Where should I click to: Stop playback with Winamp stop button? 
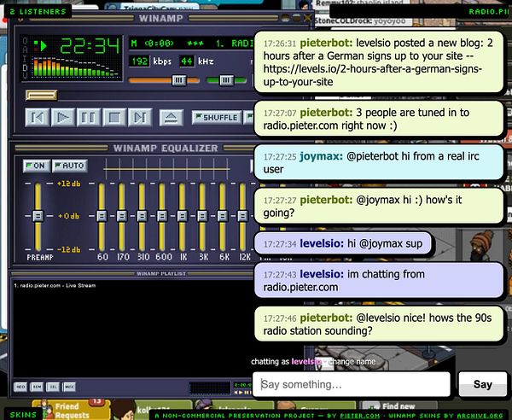[114, 117]
